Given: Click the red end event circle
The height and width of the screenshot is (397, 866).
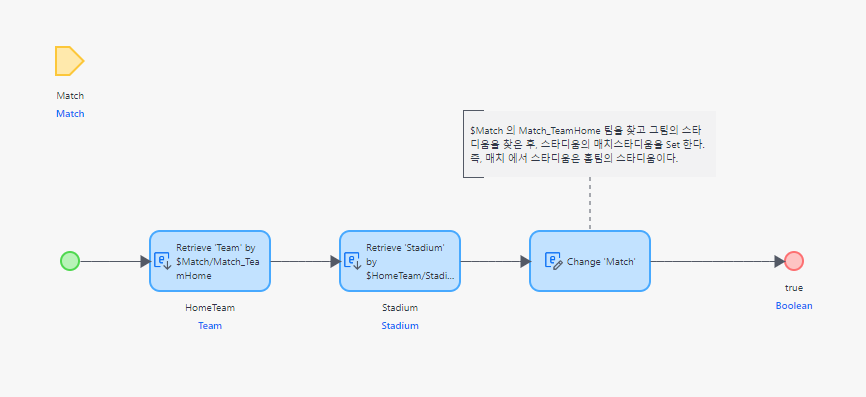Looking at the screenshot, I should 794,261.
